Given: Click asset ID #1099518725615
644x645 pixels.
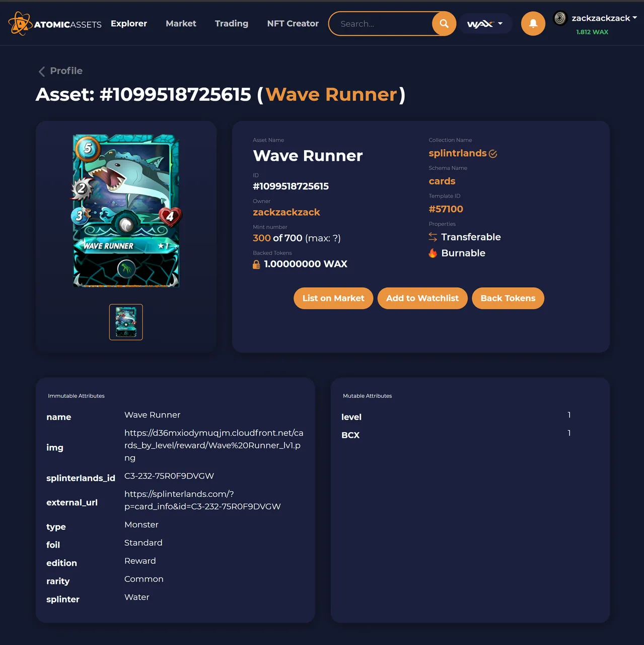Looking at the screenshot, I should [x=291, y=186].
